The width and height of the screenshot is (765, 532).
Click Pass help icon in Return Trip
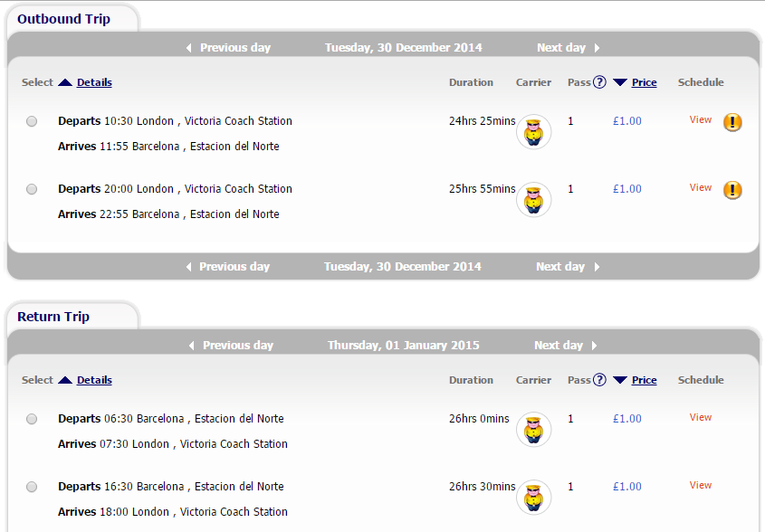pos(599,380)
